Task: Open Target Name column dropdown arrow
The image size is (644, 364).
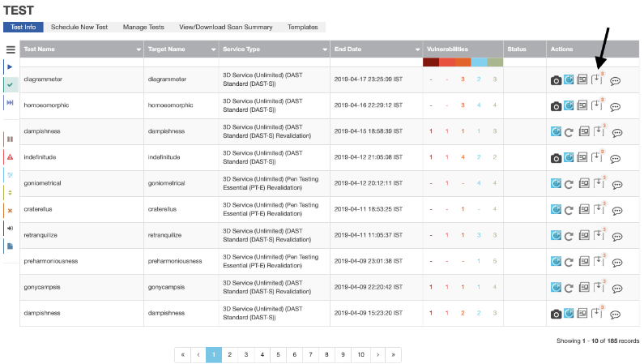Action: [x=214, y=49]
